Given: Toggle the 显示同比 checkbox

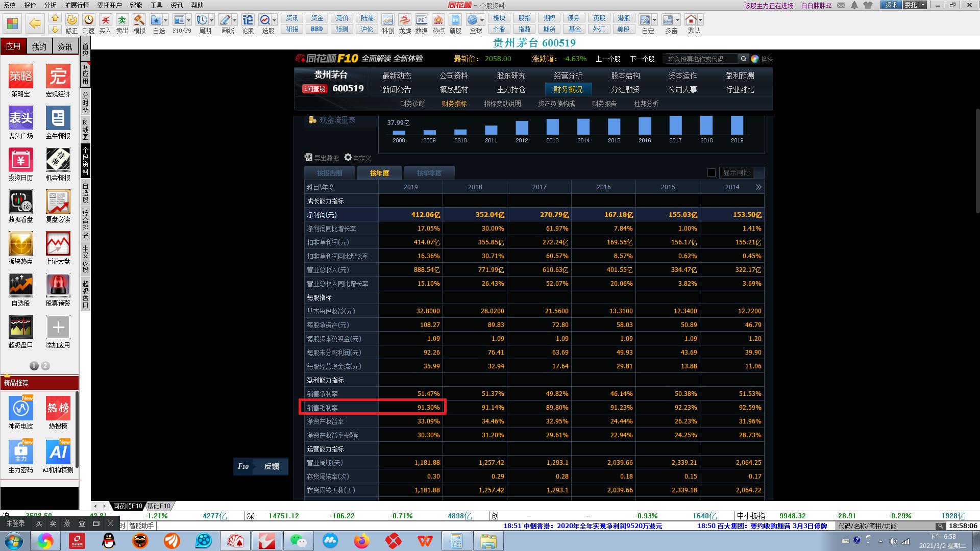Looking at the screenshot, I should pos(711,172).
